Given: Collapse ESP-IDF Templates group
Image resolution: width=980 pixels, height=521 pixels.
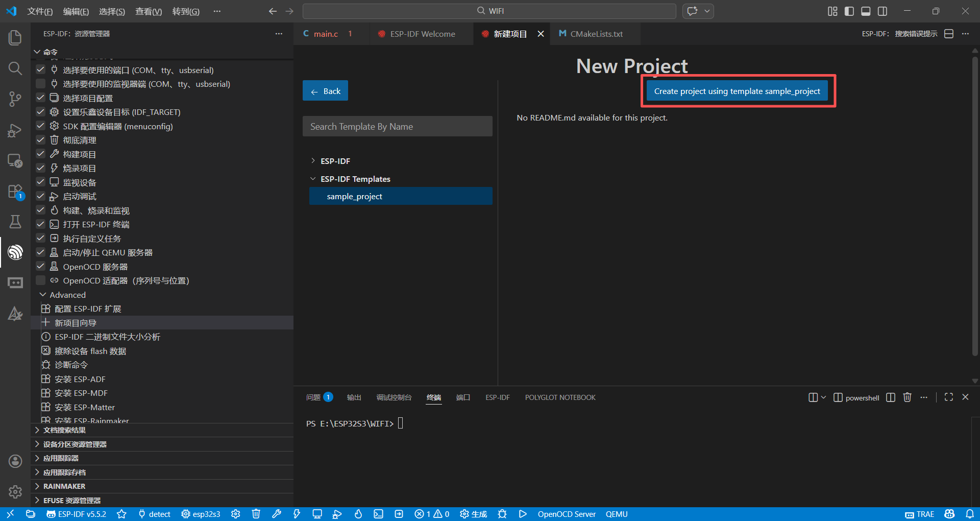Looking at the screenshot, I should pos(313,179).
